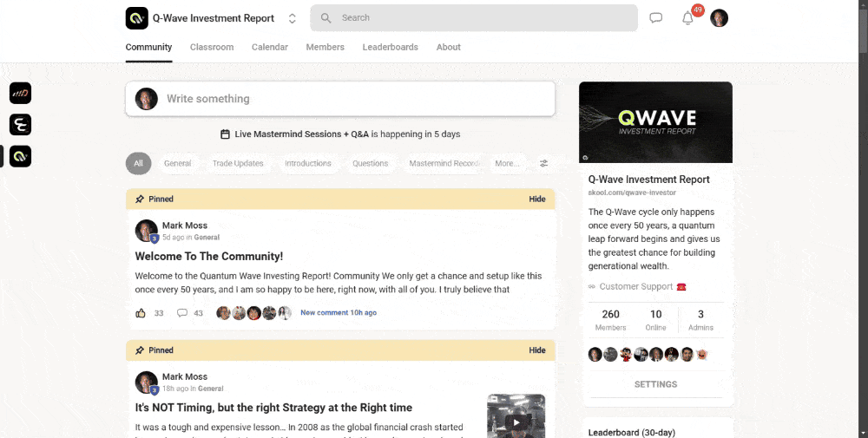Image resolution: width=868 pixels, height=438 pixels.
Task: Open Mark Moss avatar on second pinned post
Action: (x=146, y=382)
